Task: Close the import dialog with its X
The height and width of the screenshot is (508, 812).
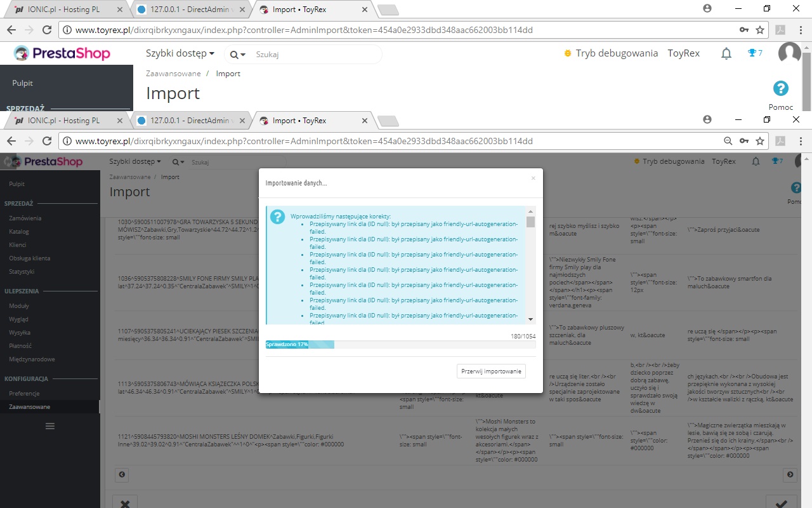Action: (x=533, y=178)
